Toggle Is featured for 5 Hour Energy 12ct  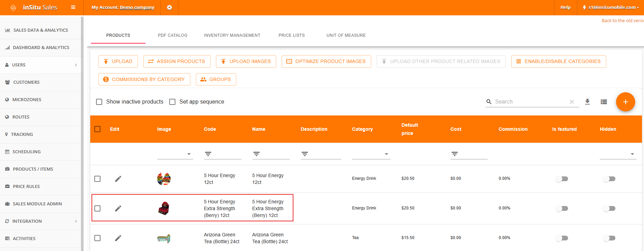click(x=562, y=179)
